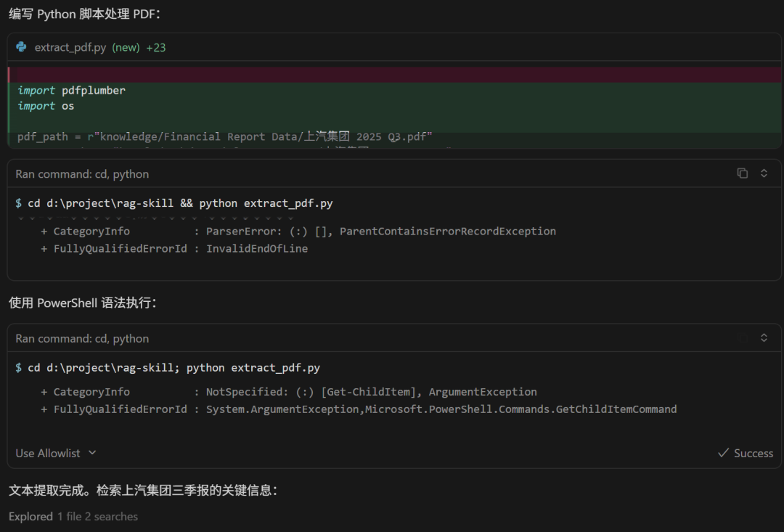Copy the first command's output
Viewport: 784px width, 532px height.
tap(742, 173)
